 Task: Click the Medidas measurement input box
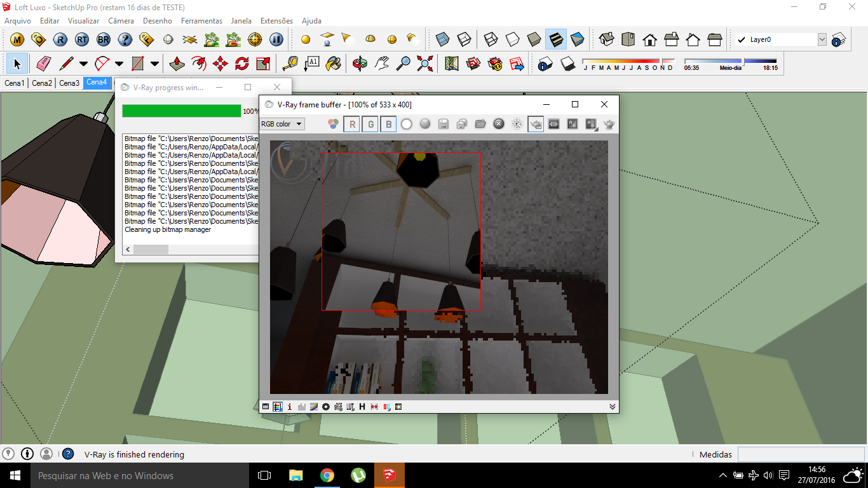point(800,454)
